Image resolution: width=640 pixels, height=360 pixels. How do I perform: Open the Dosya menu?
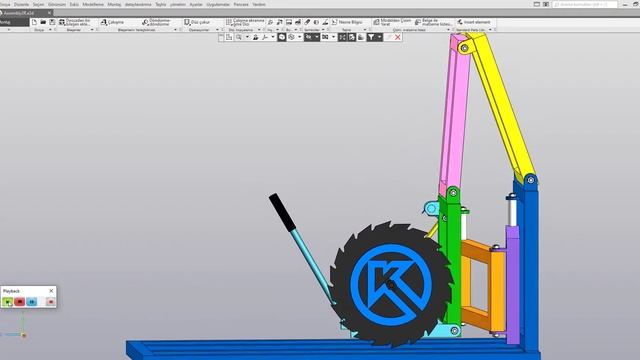tap(5, 4)
